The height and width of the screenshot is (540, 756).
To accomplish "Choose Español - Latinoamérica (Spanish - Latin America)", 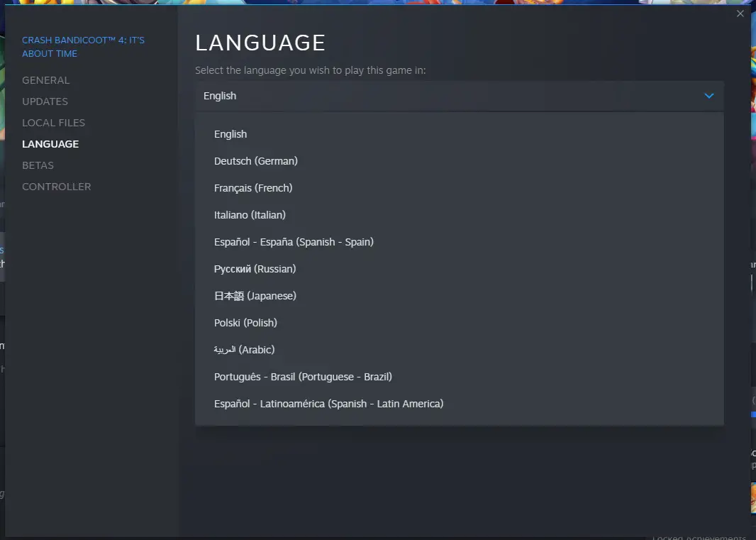I will pyautogui.click(x=459, y=404).
